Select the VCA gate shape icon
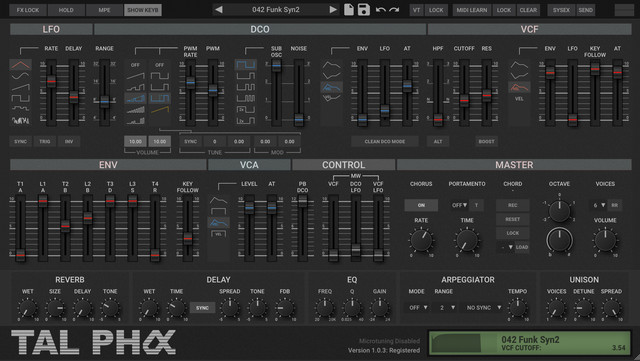640x361 pixels. pos(219,211)
